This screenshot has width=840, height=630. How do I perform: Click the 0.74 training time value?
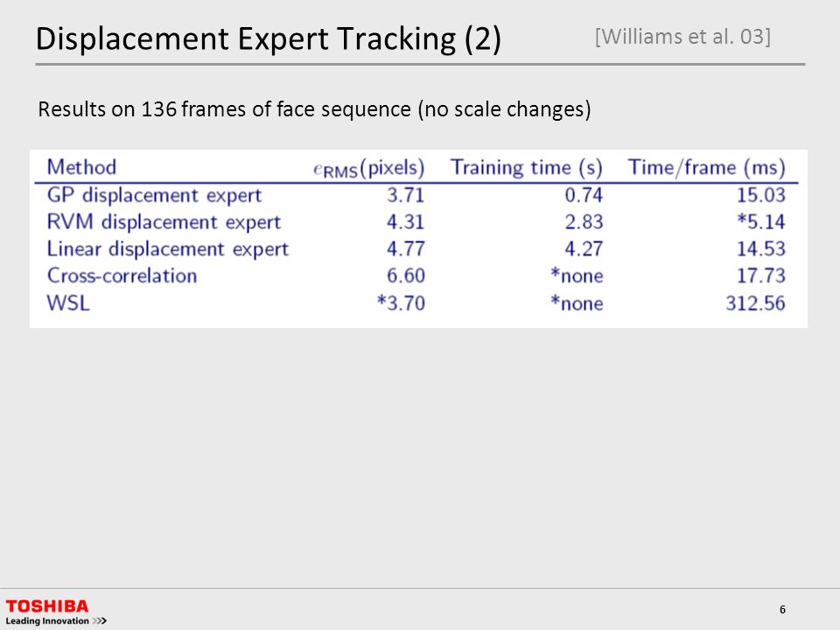pyautogui.click(x=584, y=195)
